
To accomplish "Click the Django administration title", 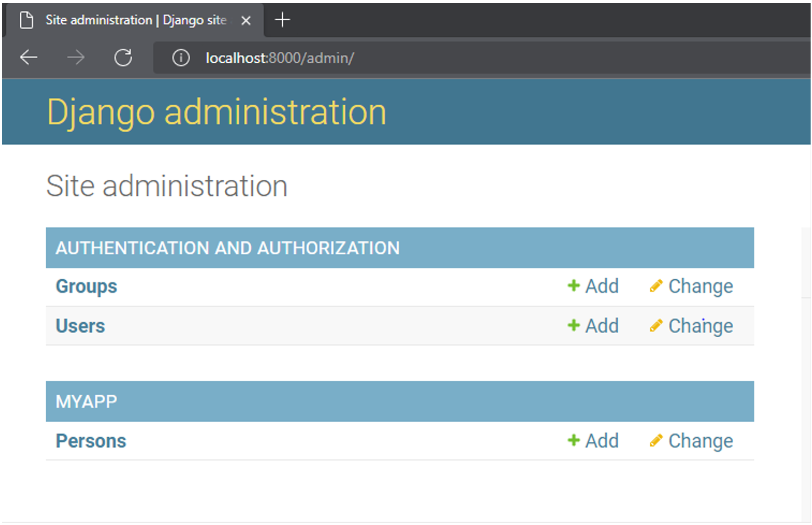I will (x=216, y=112).
